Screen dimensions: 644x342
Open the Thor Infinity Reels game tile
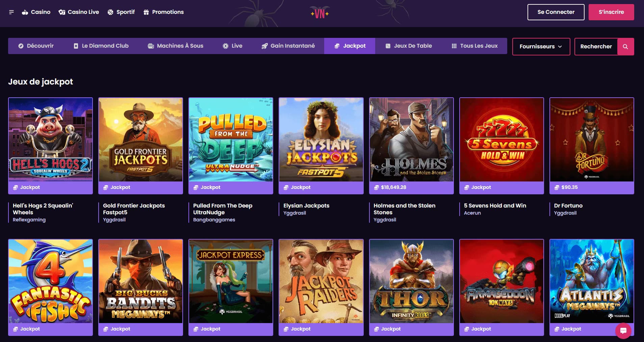411,281
